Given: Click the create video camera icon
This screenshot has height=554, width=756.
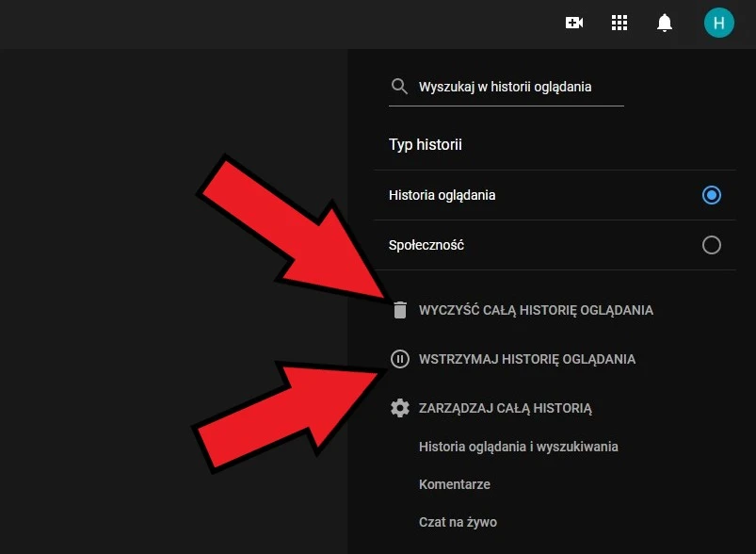Looking at the screenshot, I should tap(574, 23).
